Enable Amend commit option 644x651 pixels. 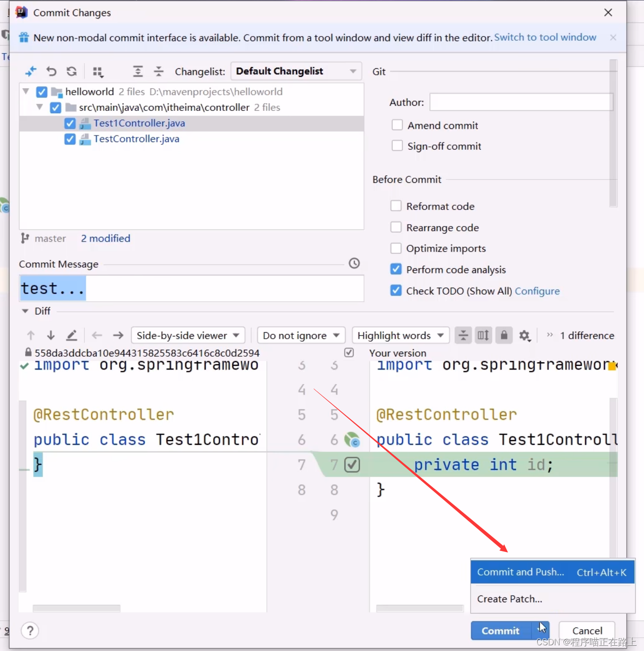pyautogui.click(x=397, y=125)
